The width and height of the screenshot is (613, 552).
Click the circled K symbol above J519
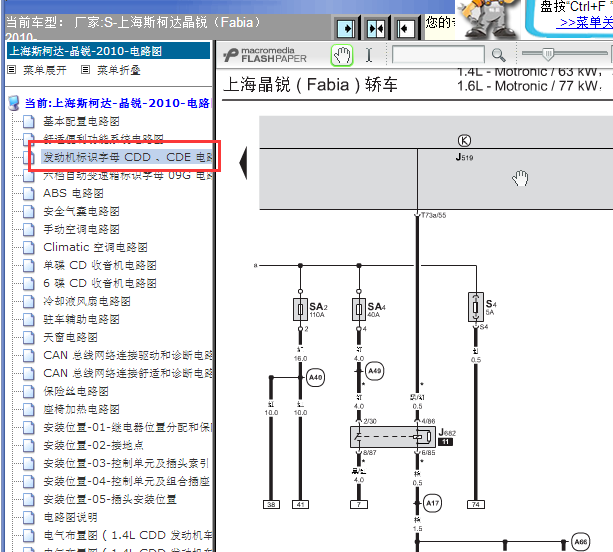coord(464,140)
